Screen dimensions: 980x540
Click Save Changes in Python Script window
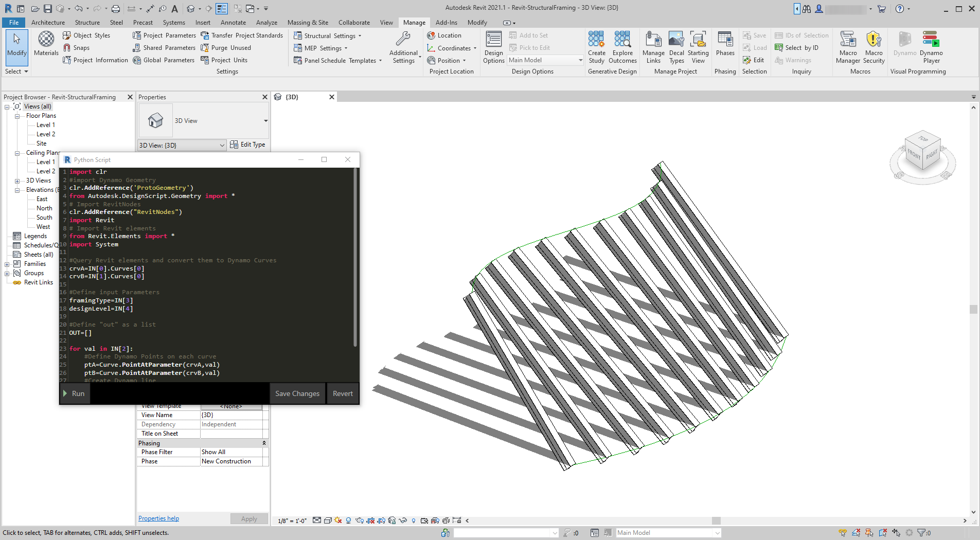pos(297,393)
